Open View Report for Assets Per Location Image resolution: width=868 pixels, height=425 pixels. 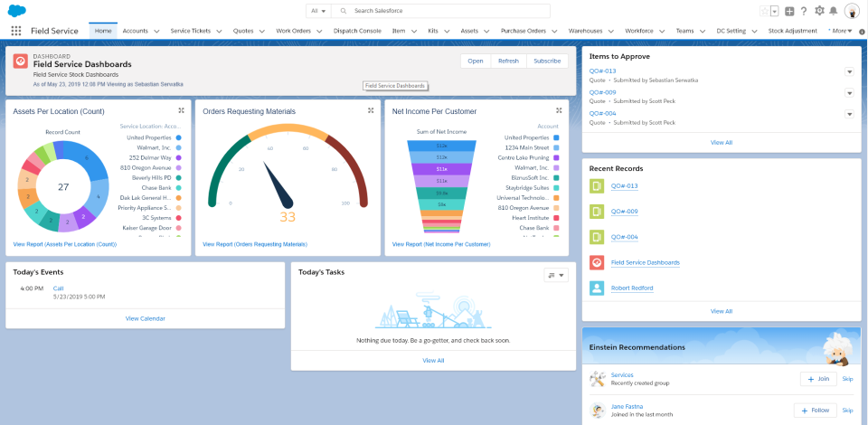pos(65,244)
